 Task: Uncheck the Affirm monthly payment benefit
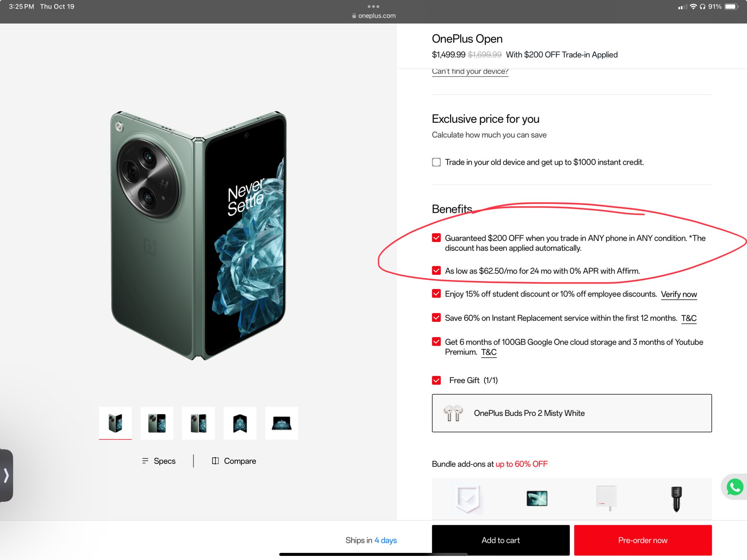click(x=436, y=271)
